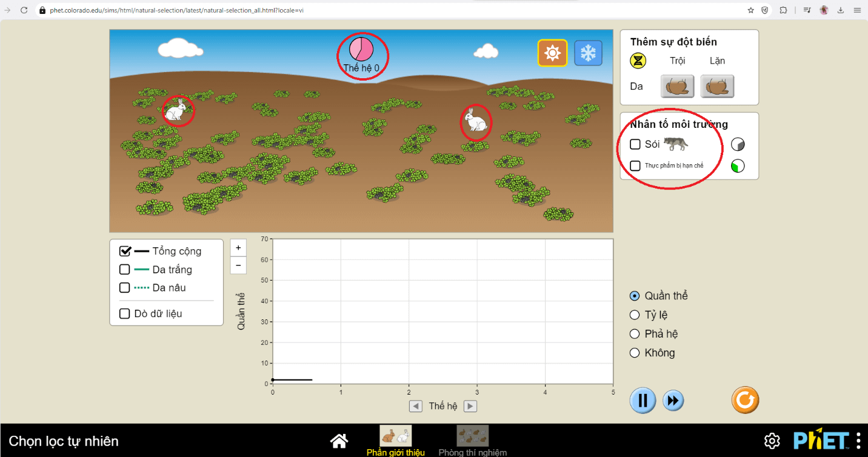Open the settings gear in bottom bar
The height and width of the screenshot is (457, 868).
(772, 441)
